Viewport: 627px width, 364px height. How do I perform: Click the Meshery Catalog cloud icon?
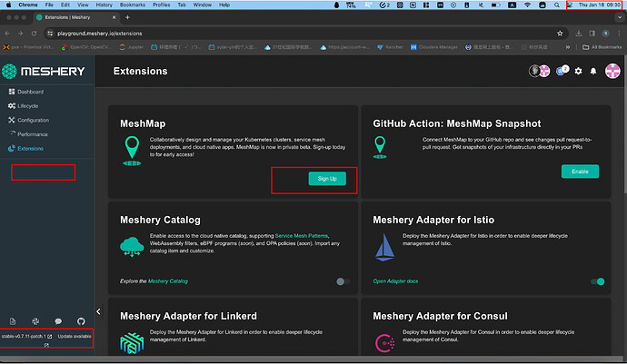132,247
